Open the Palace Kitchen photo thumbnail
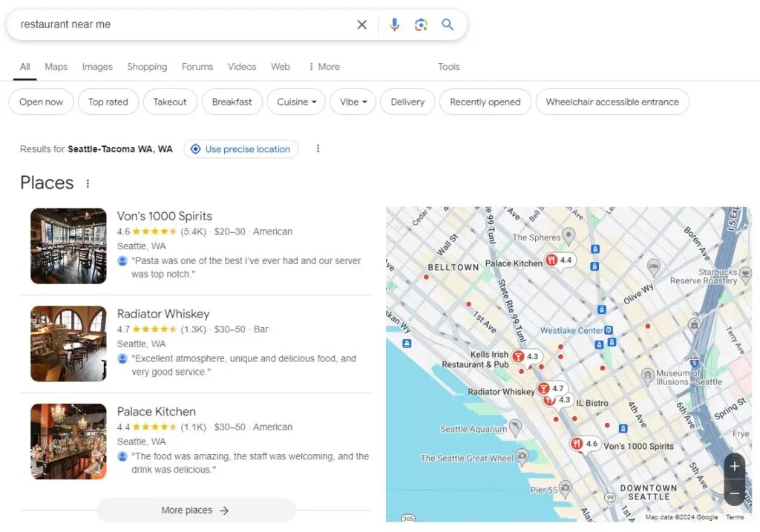Image resolution: width=760 pixels, height=532 pixels. 68,442
